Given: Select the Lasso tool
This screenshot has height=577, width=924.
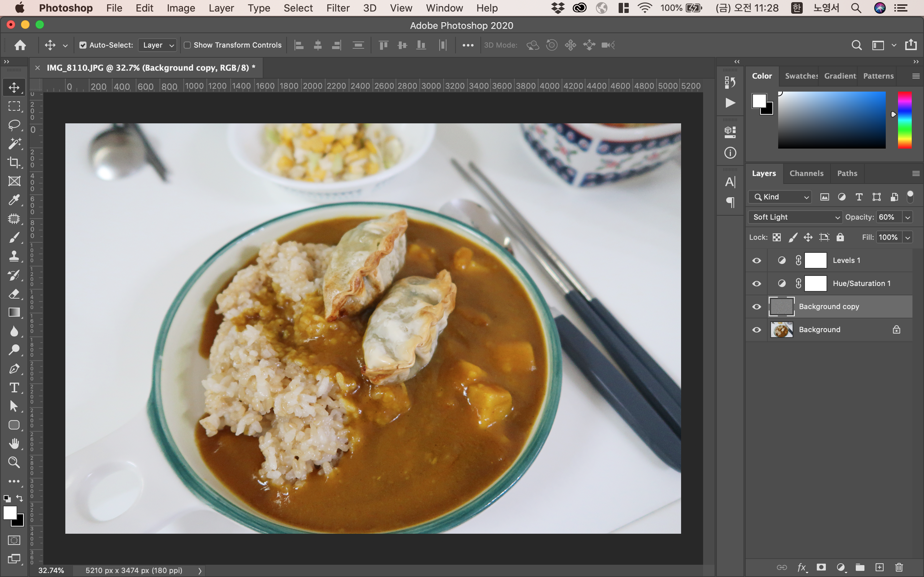Looking at the screenshot, I should click(x=14, y=125).
